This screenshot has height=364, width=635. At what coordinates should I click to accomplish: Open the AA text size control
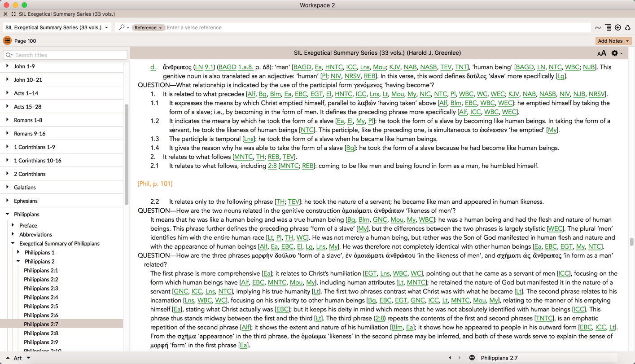[602, 53]
